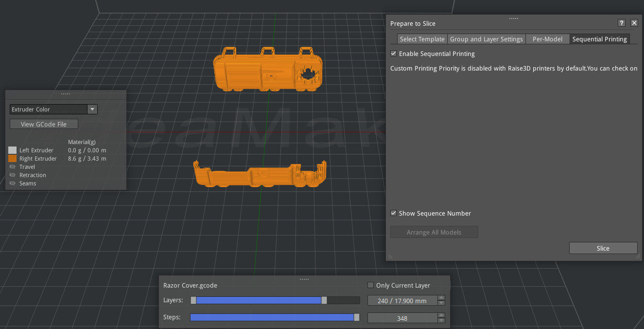
Task: Toggle Retraction visibility eye icon
Action: (x=13, y=175)
